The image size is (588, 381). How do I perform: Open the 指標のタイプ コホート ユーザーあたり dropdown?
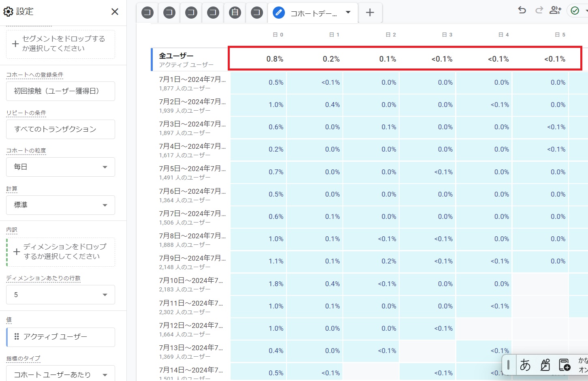click(x=60, y=374)
